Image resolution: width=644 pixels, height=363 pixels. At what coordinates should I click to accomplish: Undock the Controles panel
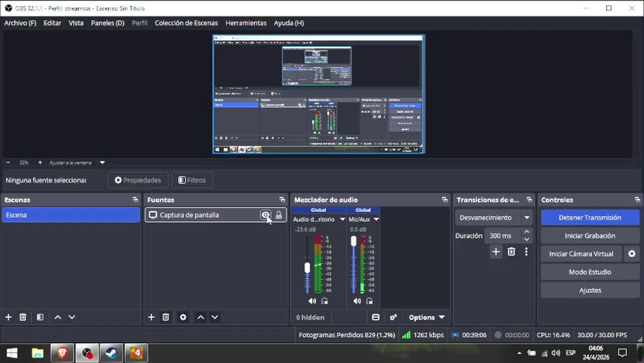[x=637, y=200]
